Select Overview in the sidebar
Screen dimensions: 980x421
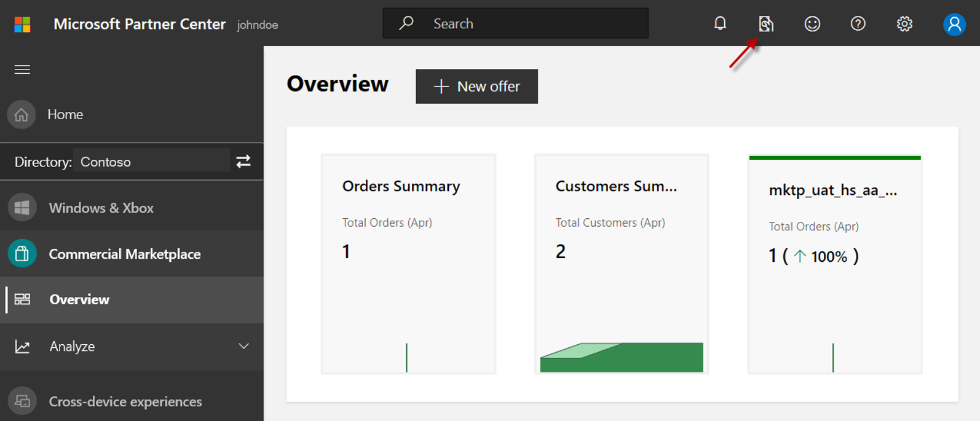point(132,299)
